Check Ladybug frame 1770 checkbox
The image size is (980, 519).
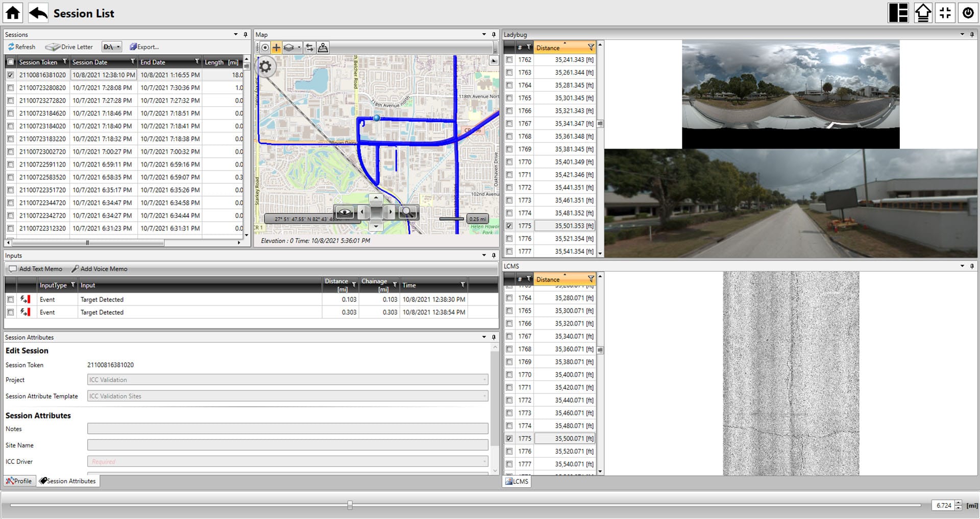pos(509,162)
